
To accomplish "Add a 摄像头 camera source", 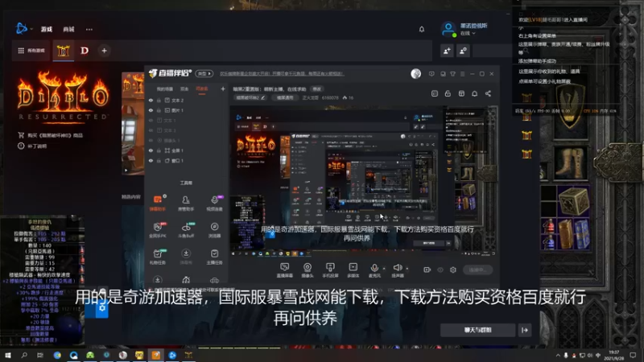I will click(308, 270).
